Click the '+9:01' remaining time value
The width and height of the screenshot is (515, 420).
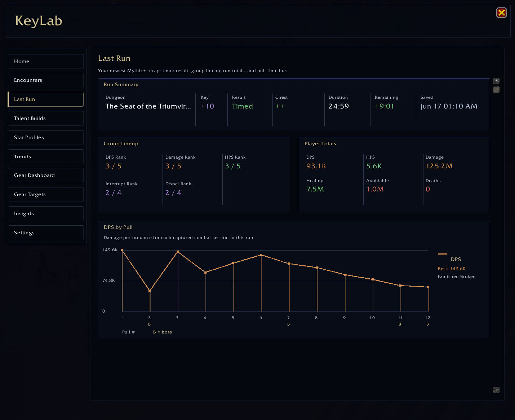point(385,106)
